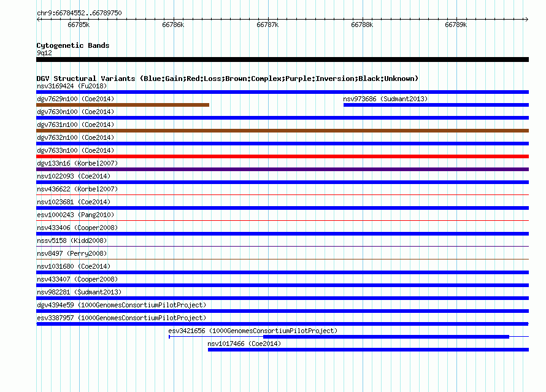Open the nsv973686 (Sudmant2013) label
Image resolution: width=546 pixels, height=392 pixels.
coord(385,99)
